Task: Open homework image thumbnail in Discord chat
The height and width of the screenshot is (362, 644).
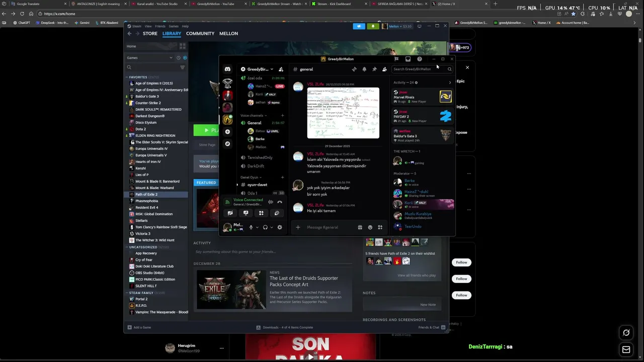Action: click(x=343, y=113)
